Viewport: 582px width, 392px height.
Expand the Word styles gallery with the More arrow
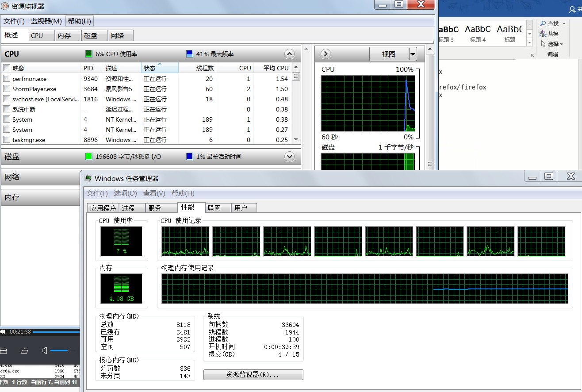click(x=529, y=42)
